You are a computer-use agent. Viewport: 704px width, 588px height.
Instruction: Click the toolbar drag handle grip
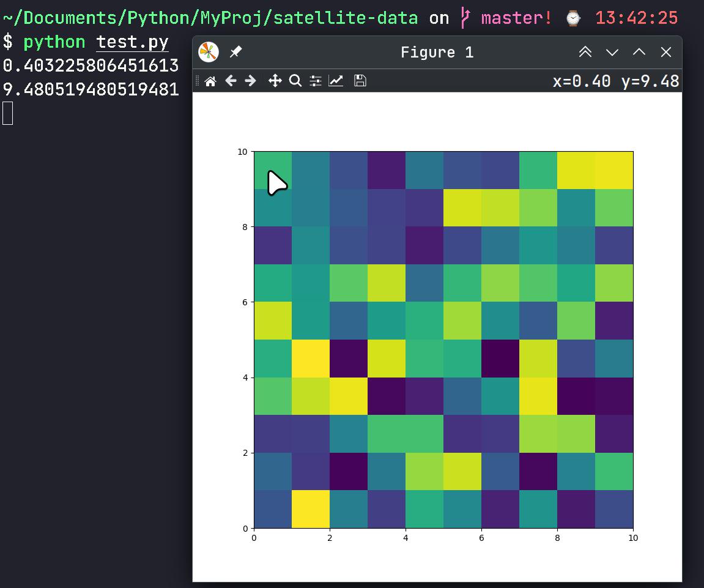pyautogui.click(x=197, y=81)
